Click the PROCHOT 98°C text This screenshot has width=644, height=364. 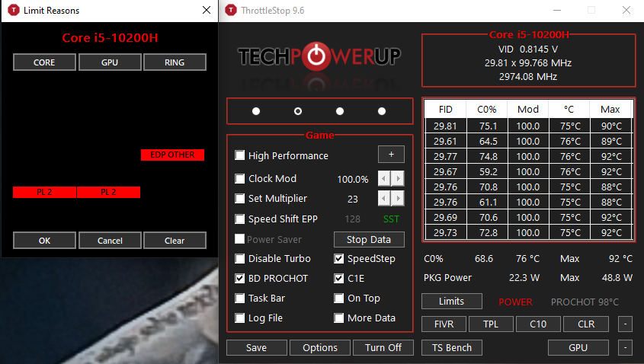tap(585, 302)
